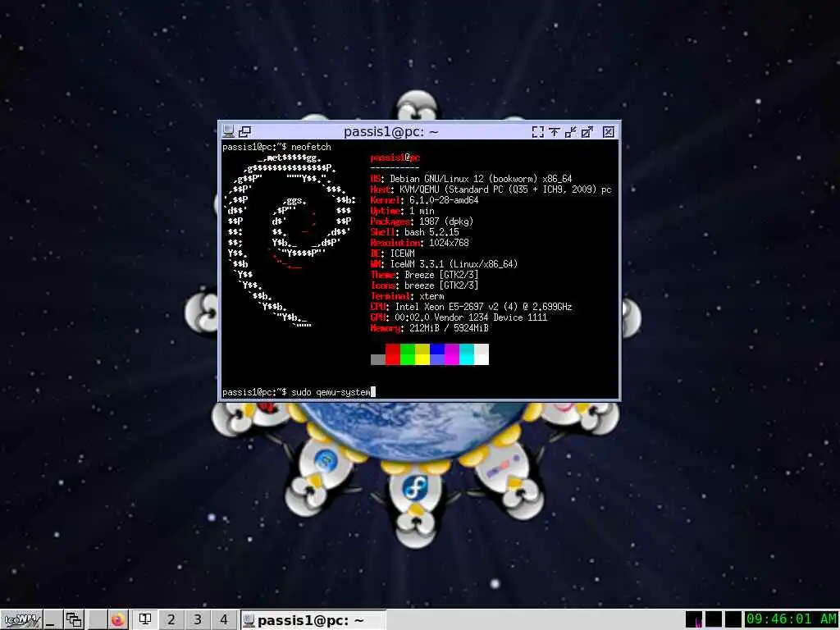The width and height of the screenshot is (840, 630).
Task: Close the xterm window
Action: point(609,132)
